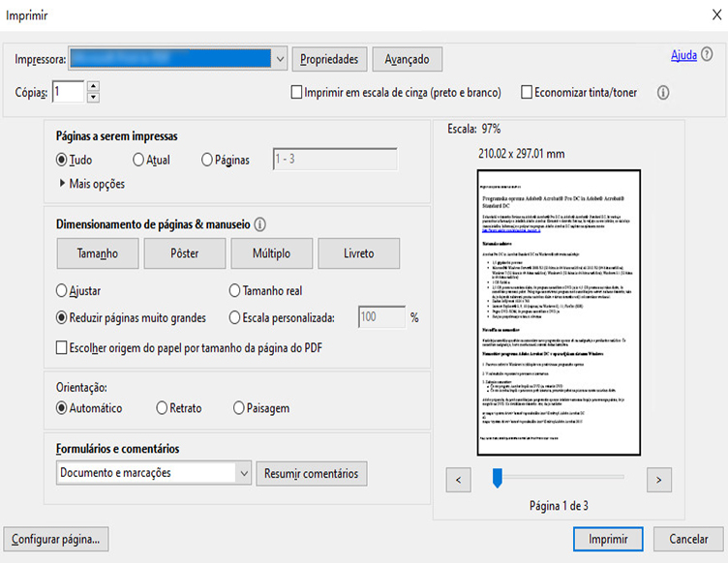This screenshot has height=563, width=728.
Task: Switch to Múltiplo pages mode
Action: point(272,253)
